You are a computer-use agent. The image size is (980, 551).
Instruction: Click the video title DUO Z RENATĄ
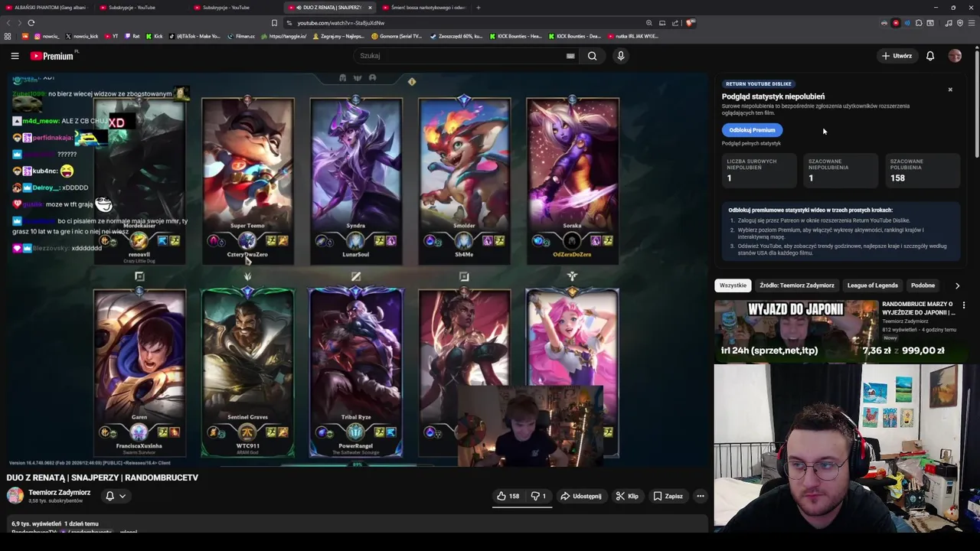[103, 478]
